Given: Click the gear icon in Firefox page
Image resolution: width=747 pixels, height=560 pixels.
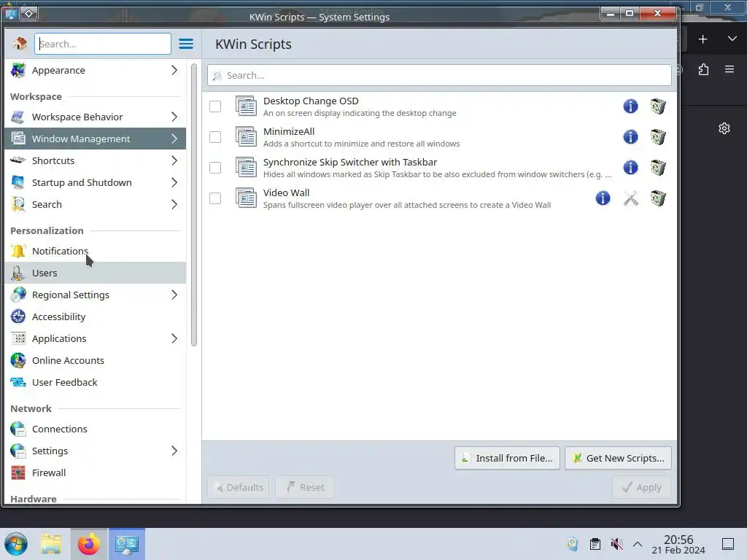Looking at the screenshot, I should (724, 128).
